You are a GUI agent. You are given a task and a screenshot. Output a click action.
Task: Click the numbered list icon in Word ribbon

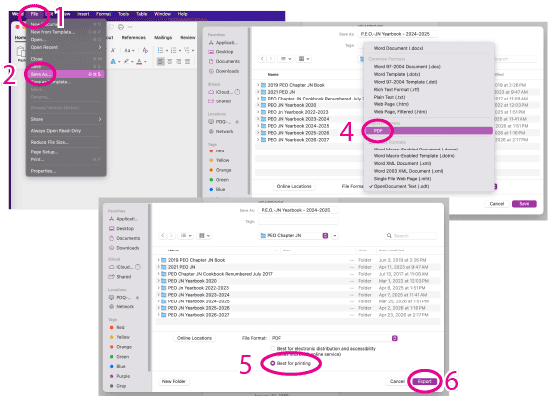pyautogui.click(x=174, y=50)
